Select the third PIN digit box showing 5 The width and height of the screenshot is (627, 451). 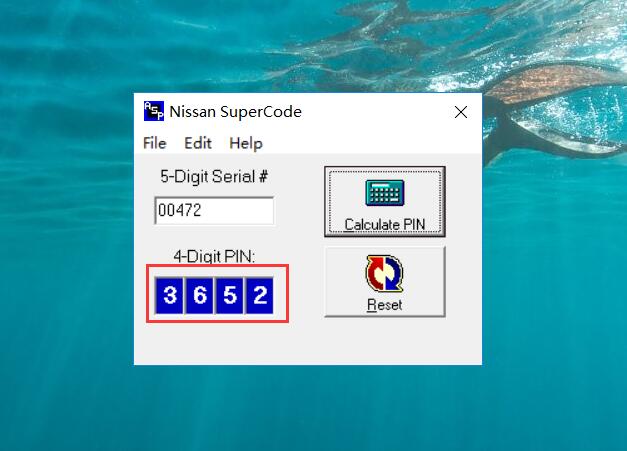[230, 295]
